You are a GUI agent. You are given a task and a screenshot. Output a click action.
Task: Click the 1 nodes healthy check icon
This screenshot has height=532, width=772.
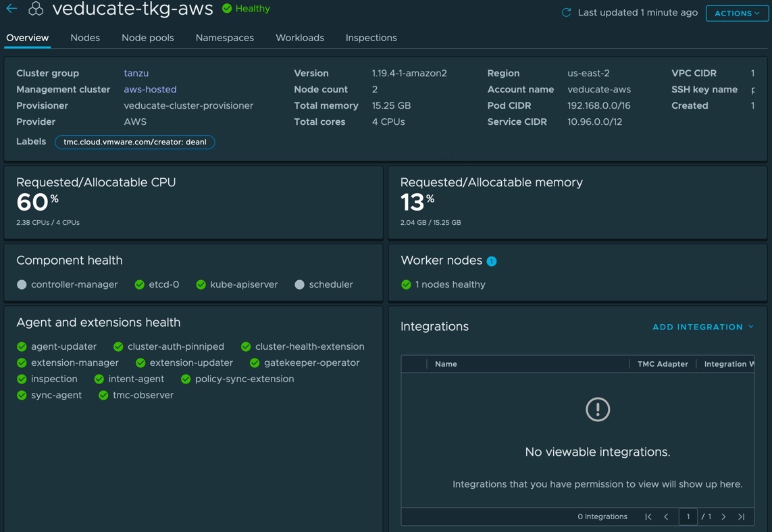pyautogui.click(x=406, y=284)
